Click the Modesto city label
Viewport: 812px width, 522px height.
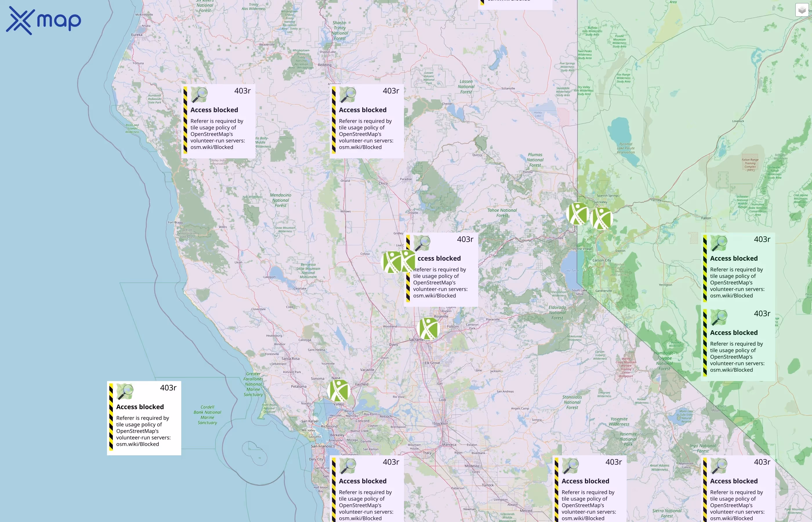(472, 466)
